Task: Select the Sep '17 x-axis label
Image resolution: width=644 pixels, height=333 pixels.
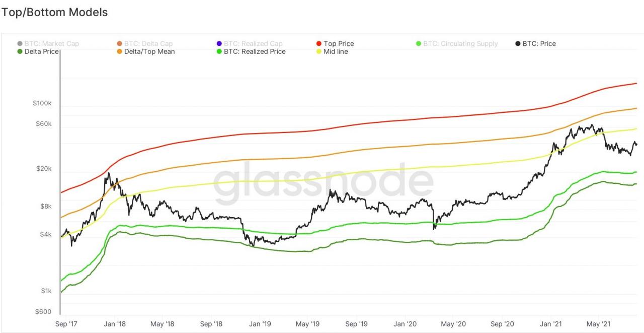Action: (x=65, y=324)
